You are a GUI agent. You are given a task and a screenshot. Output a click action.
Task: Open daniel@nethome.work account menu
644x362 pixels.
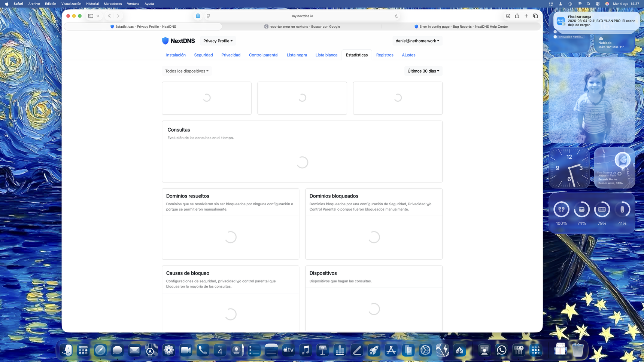click(x=417, y=41)
